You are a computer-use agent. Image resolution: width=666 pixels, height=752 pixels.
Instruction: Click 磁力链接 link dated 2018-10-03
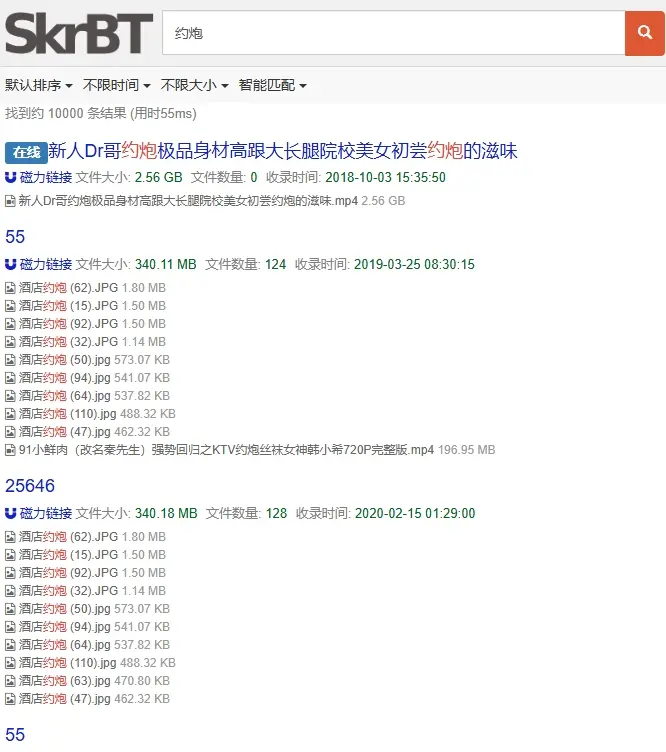coord(45,178)
